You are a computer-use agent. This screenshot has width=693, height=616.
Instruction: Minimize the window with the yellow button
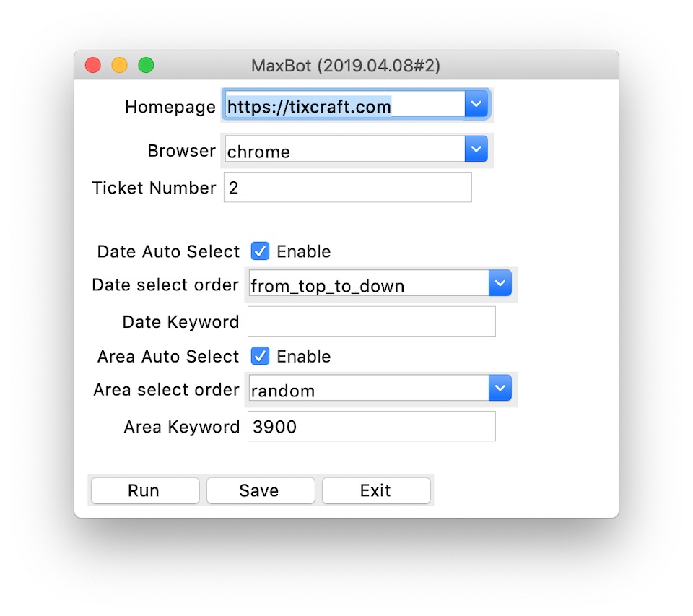tap(119, 65)
